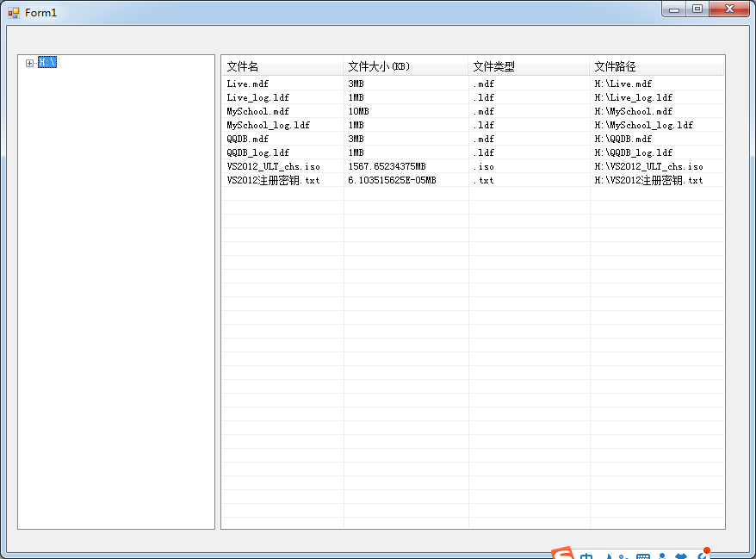The height and width of the screenshot is (559, 756).
Task: Maximize the Form1 window
Action: pos(697,9)
